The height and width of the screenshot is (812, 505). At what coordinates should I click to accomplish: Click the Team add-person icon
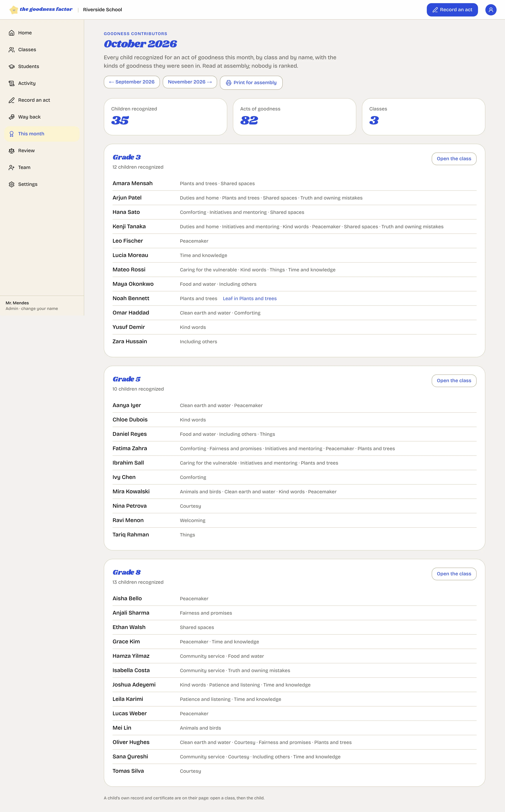(x=12, y=168)
